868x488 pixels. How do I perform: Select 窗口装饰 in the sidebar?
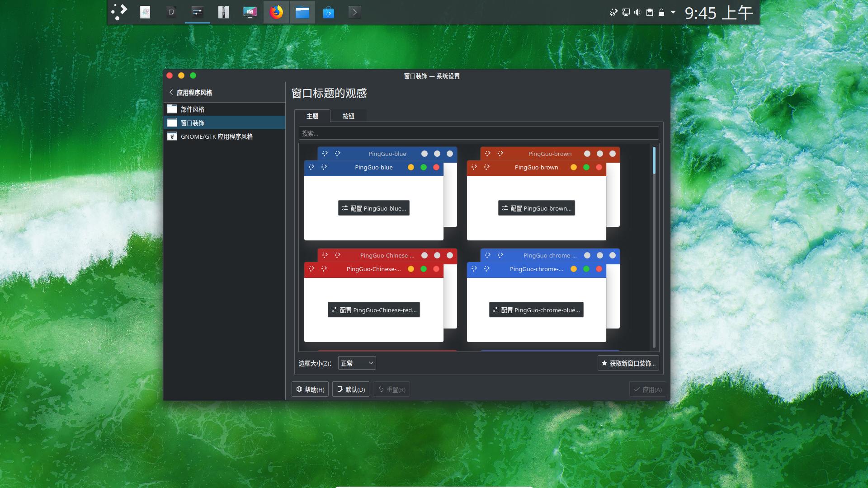224,123
